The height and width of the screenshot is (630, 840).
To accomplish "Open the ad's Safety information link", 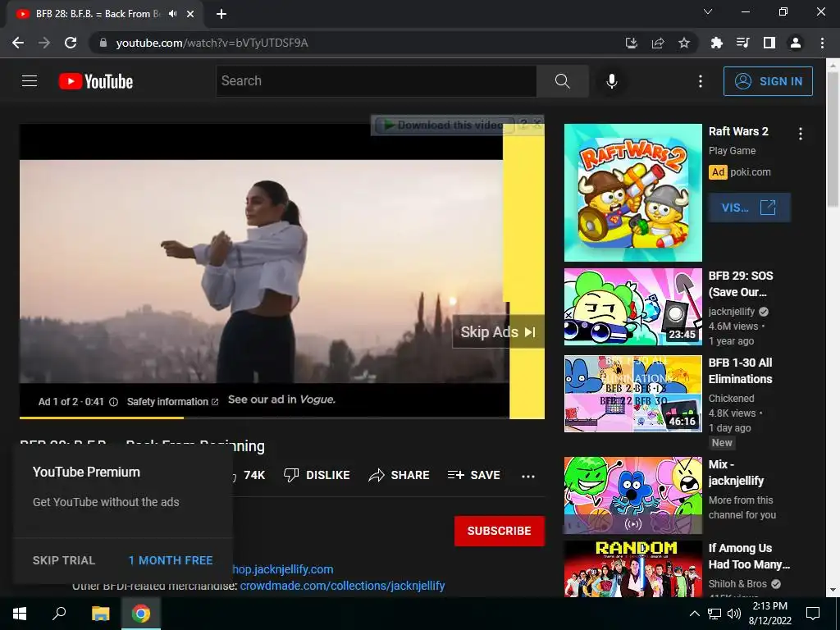I will (x=172, y=402).
